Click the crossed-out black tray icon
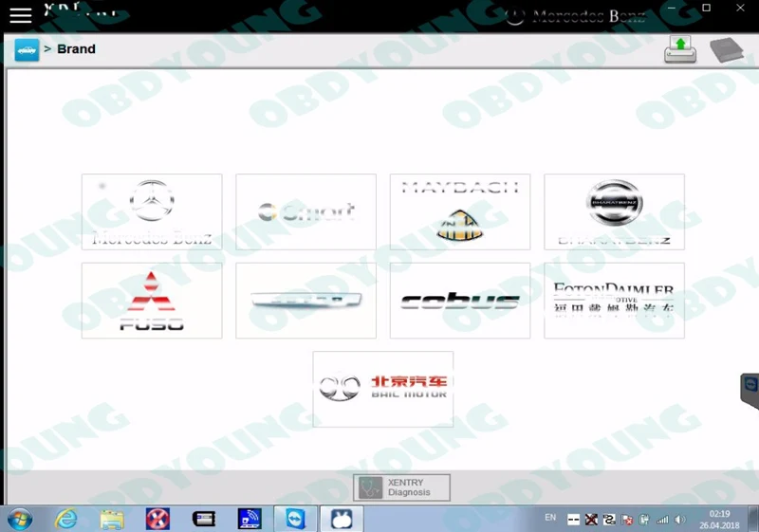Screen dimensions: 759x532 pos(591,520)
